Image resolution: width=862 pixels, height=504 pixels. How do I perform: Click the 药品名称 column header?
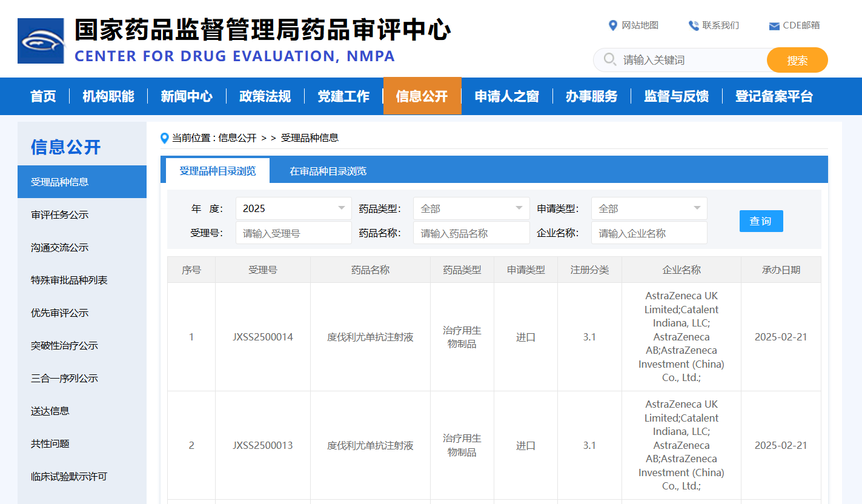click(x=370, y=270)
